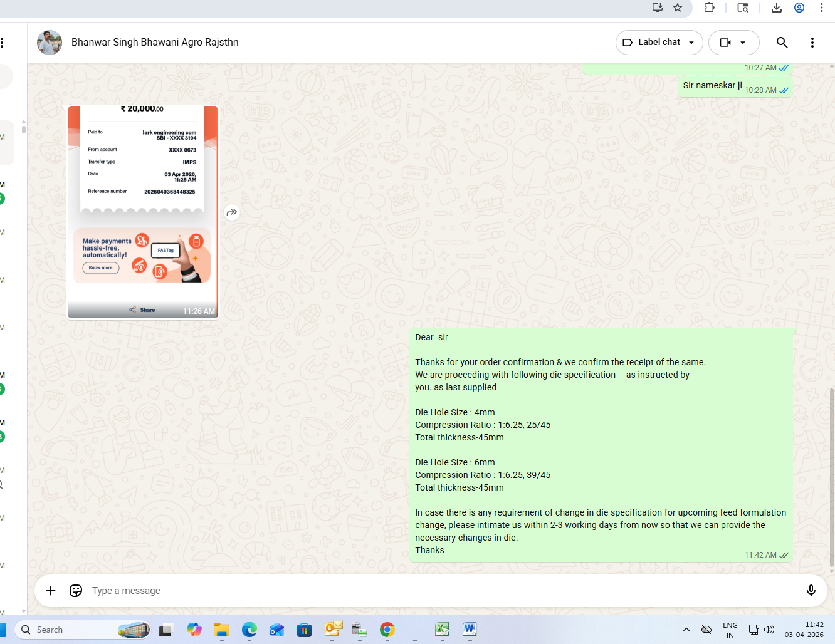Click the plus attach icon
The image size is (835, 644).
point(51,591)
